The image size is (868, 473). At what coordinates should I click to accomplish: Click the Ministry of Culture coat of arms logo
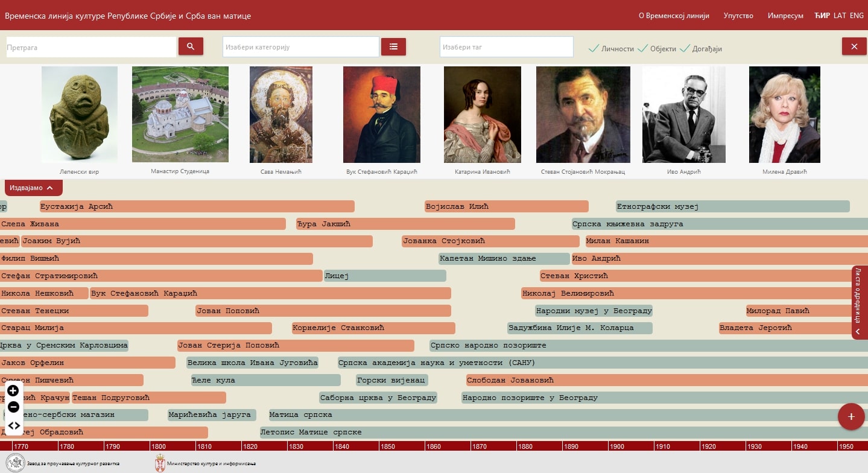pyautogui.click(x=160, y=463)
